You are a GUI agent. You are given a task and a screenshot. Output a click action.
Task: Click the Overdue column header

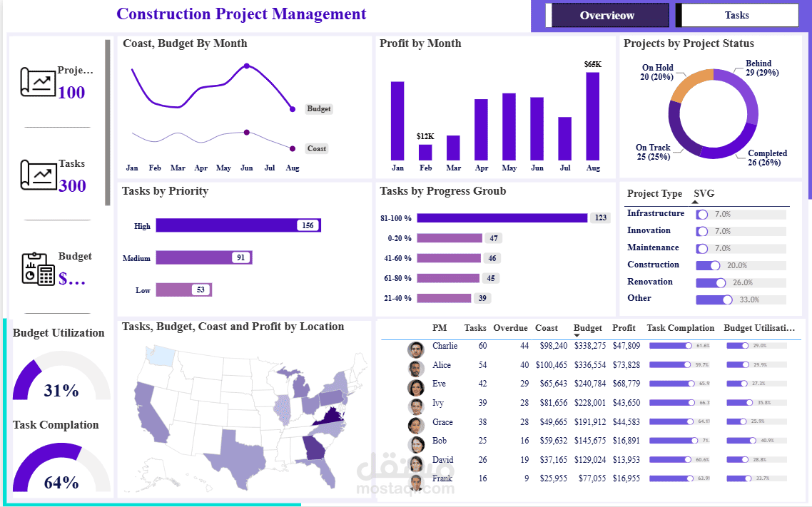coord(510,328)
